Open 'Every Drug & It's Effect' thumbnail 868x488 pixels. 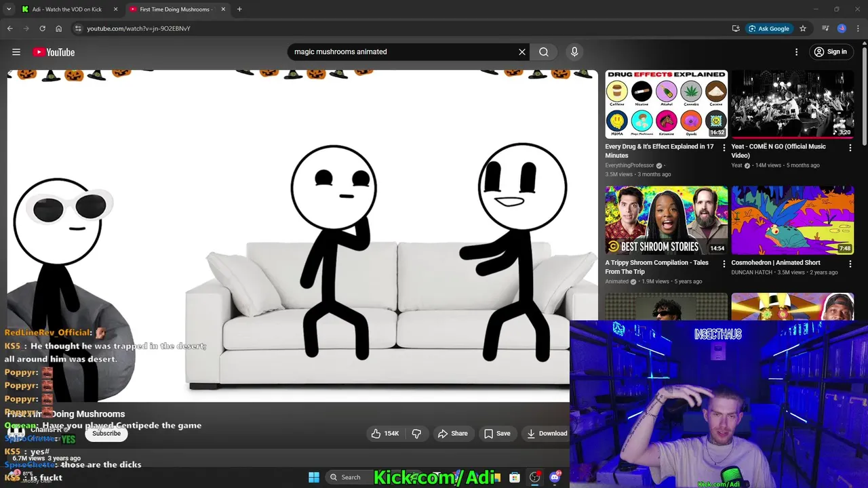(666, 104)
